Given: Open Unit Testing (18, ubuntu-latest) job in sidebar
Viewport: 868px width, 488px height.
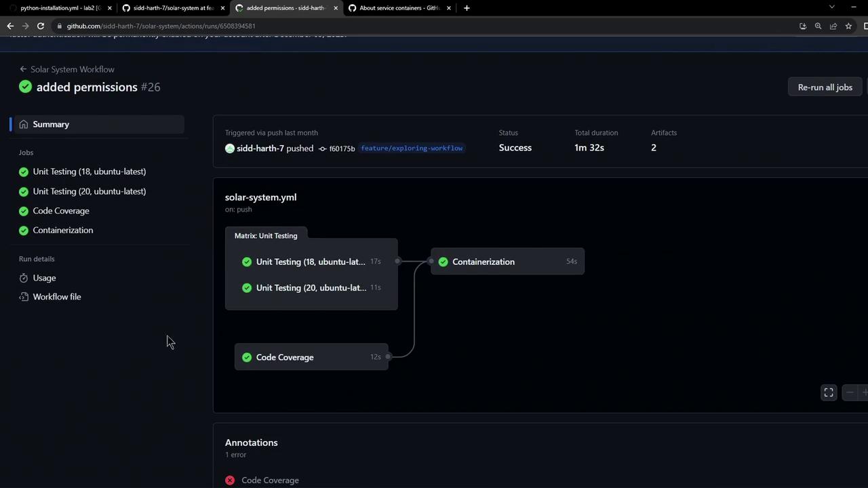Looking at the screenshot, I should click(x=89, y=171).
